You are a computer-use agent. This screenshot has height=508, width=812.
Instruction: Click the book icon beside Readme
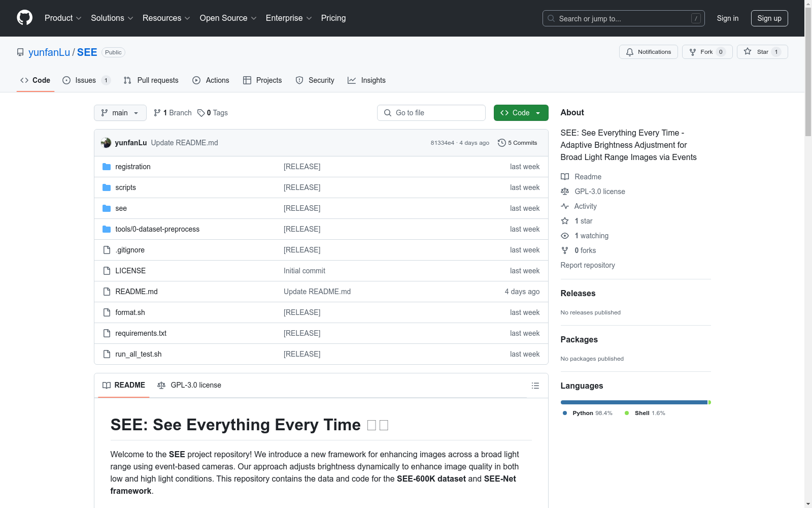(565, 177)
